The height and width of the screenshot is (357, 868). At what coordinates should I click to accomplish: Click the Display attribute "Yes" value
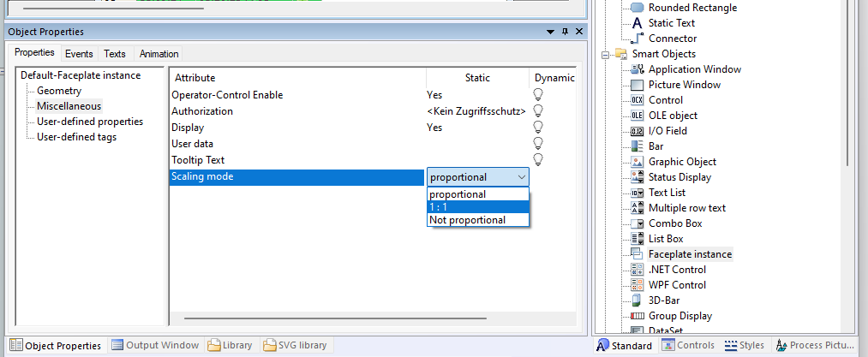coord(434,128)
